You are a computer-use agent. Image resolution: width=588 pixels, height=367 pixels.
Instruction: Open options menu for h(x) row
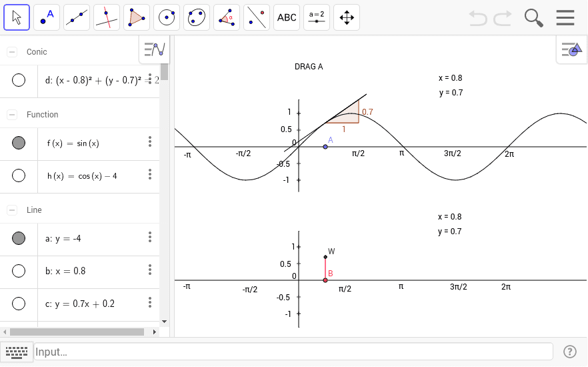[x=150, y=174]
